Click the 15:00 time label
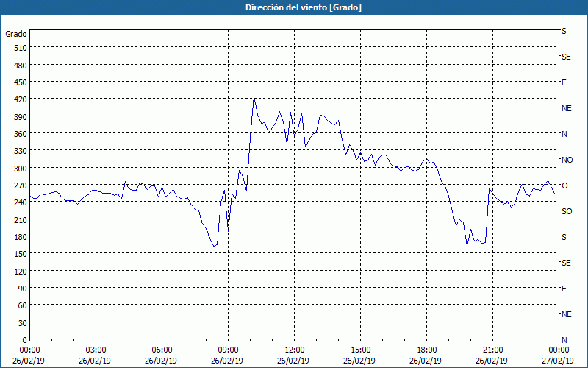The height and width of the screenshot is (368, 588). pyautogui.click(x=360, y=350)
